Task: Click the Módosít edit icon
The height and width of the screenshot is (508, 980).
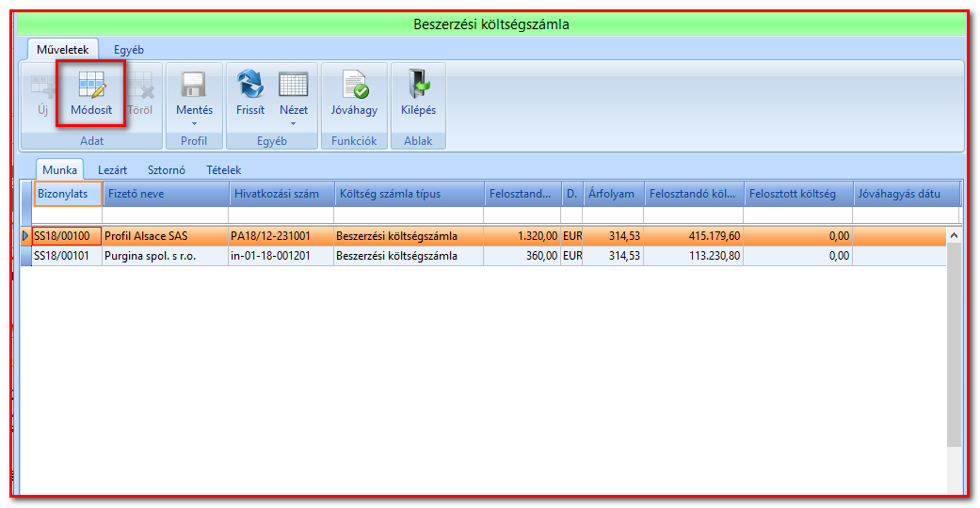Action: point(91,85)
